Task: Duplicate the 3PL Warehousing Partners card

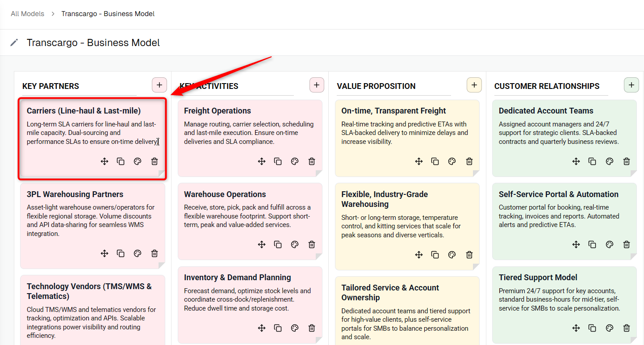Action: (121, 253)
